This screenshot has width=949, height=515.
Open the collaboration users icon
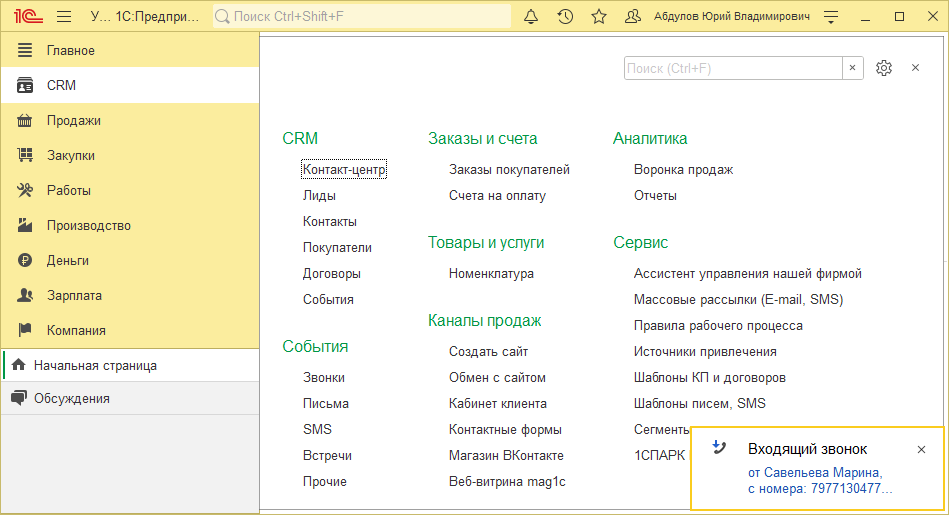[x=632, y=16]
